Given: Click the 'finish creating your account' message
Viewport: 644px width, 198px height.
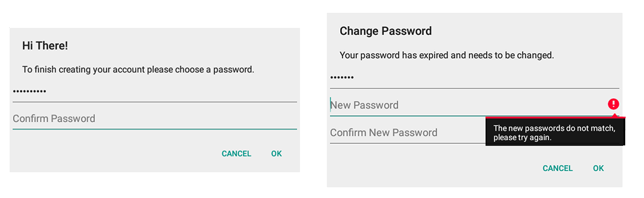Looking at the screenshot, I should [138, 69].
